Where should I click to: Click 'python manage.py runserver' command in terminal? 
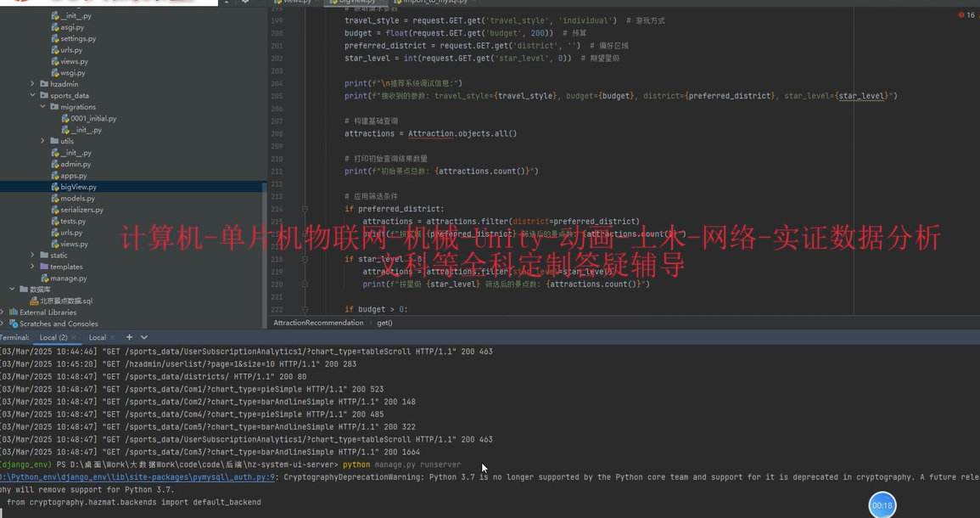pos(402,465)
